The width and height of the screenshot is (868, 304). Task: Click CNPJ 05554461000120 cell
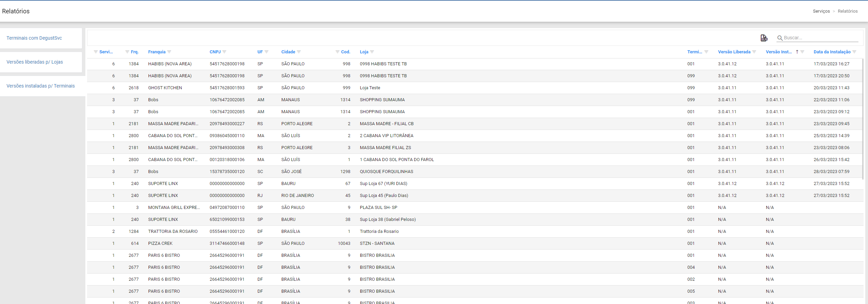click(x=227, y=232)
